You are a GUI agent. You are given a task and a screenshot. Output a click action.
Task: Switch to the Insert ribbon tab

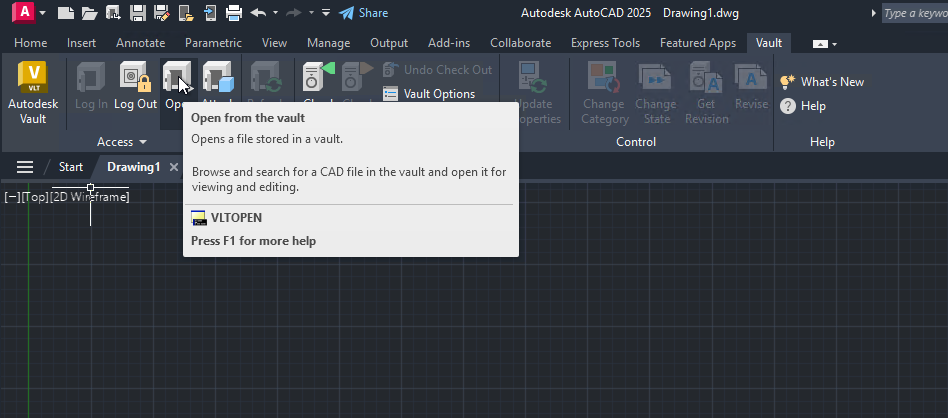tap(81, 43)
